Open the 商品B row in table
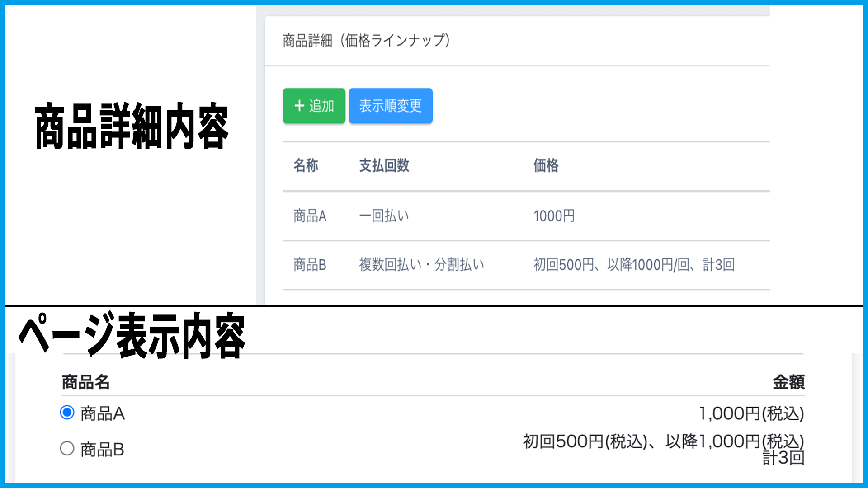The height and width of the screenshot is (488, 868). click(x=310, y=265)
